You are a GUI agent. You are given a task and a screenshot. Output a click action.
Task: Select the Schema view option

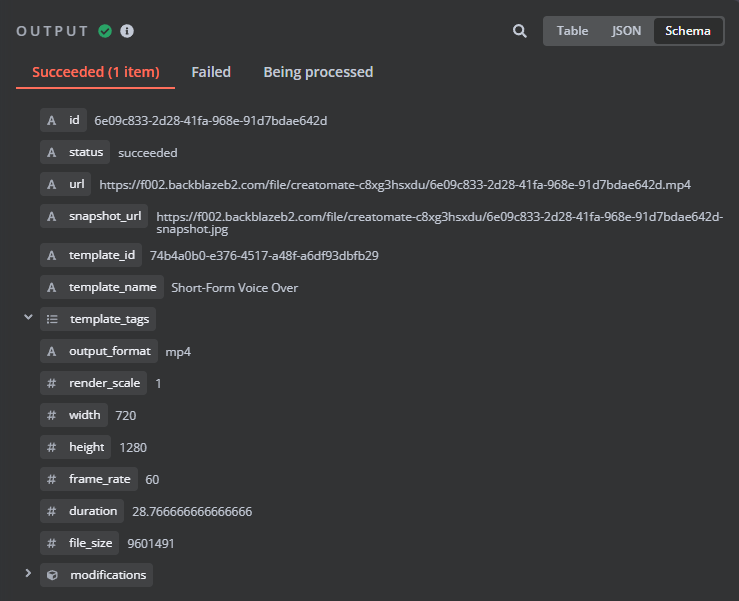coord(688,31)
